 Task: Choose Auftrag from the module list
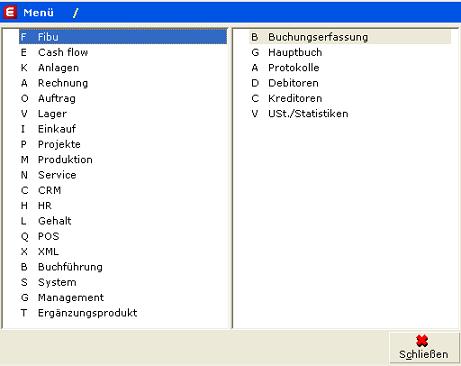[123, 98]
